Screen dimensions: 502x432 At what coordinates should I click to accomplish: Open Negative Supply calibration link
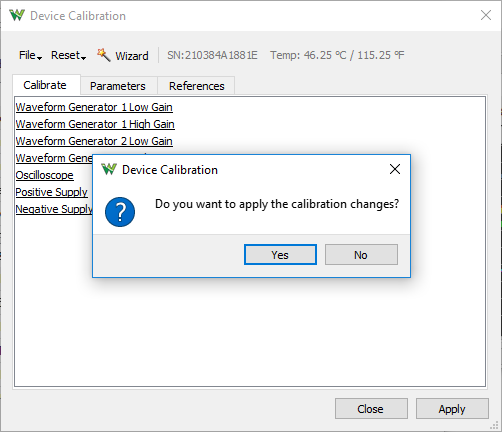click(x=54, y=209)
